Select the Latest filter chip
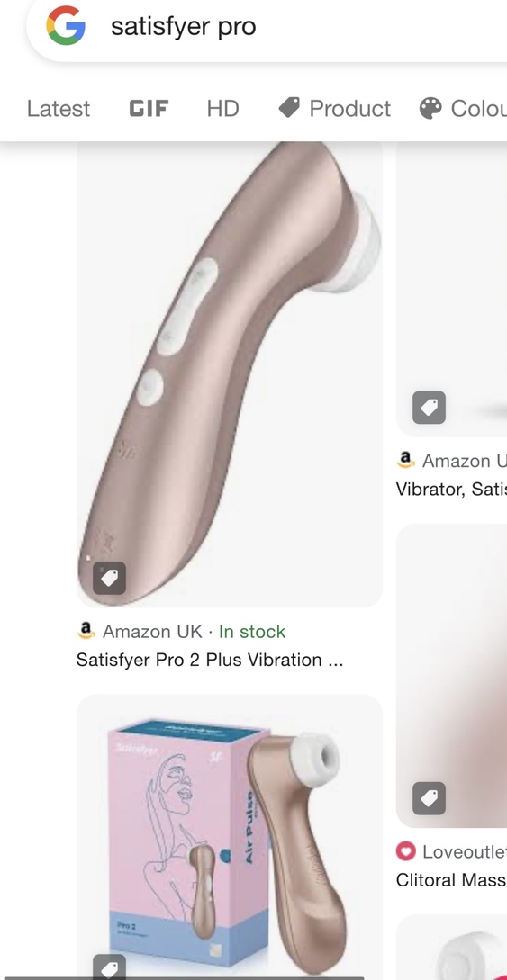Screen dimensions: 507x980 [59, 108]
